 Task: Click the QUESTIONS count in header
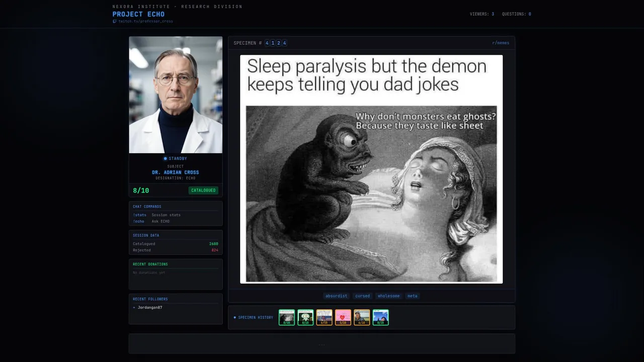click(517, 14)
